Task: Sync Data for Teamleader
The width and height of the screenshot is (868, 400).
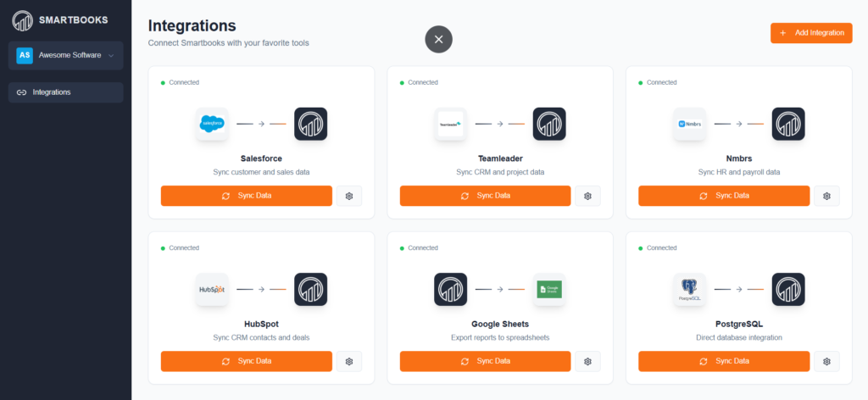Action: (x=485, y=196)
